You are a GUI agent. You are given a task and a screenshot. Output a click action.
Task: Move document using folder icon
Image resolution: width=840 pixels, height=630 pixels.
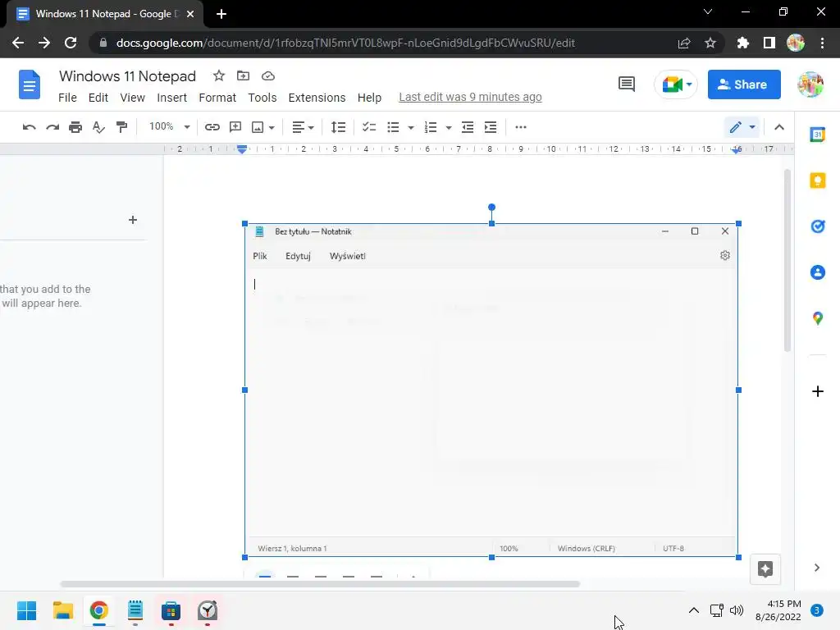coord(243,75)
